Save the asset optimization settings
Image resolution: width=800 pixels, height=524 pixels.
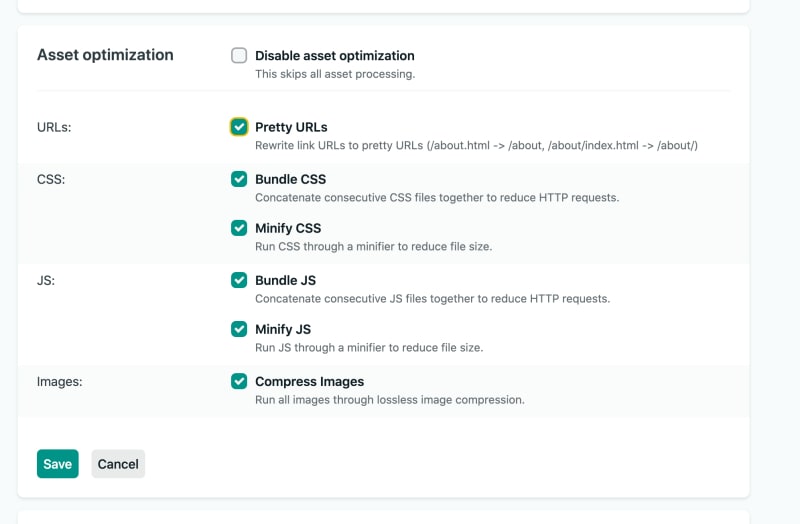click(x=58, y=464)
